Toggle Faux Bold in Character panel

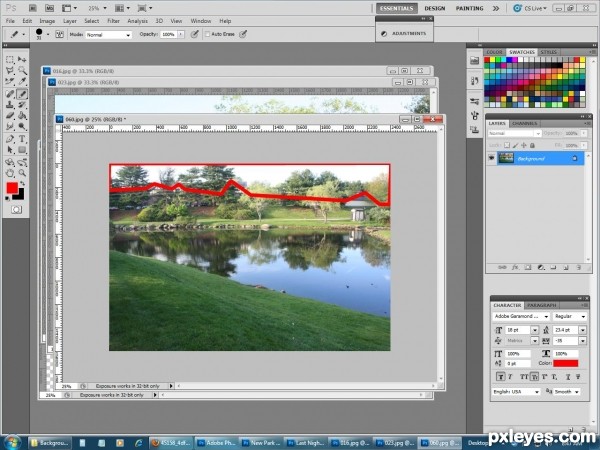click(500, 377)
